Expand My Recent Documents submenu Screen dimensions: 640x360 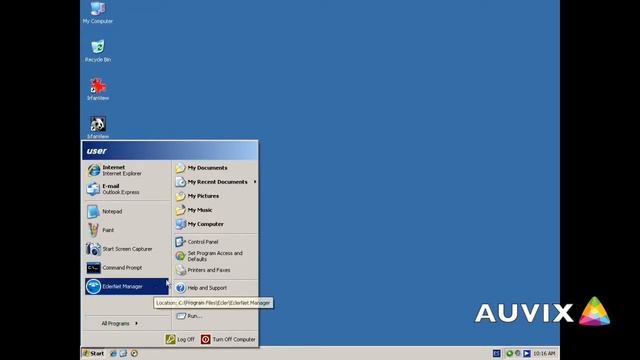pyautogui.click(x=216, y=182)
